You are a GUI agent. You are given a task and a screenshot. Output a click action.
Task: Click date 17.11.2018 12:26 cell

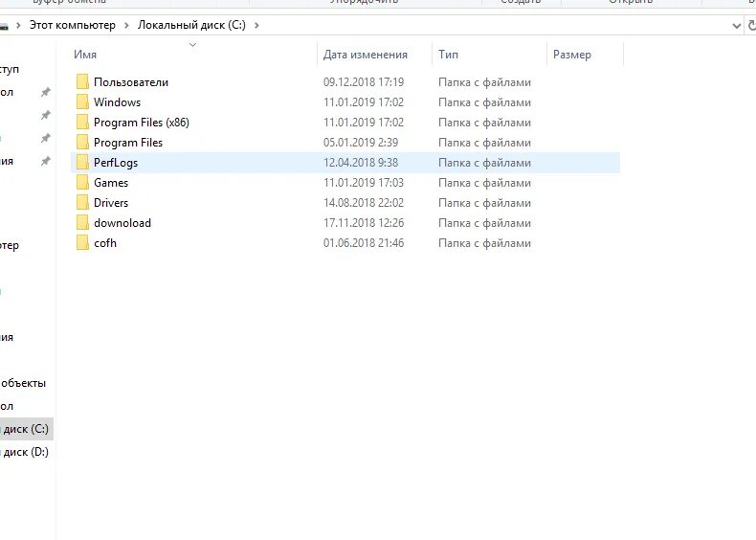click(364, 223)
